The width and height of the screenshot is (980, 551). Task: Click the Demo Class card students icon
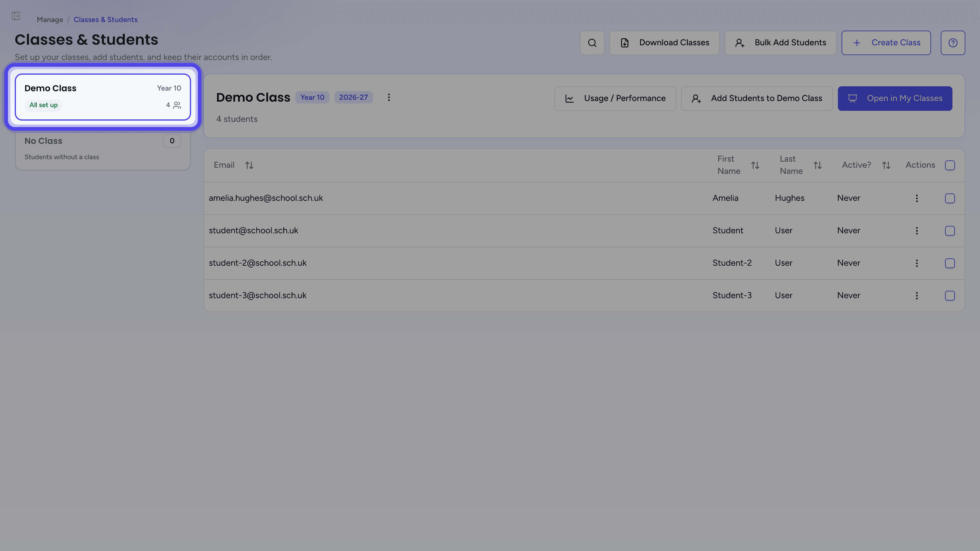tap(177, 105)
